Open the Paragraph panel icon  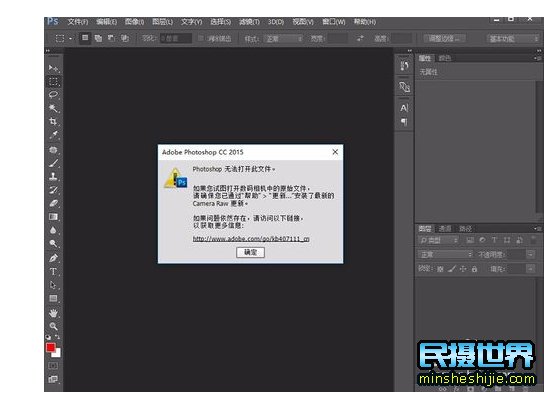tap(404, 122)
